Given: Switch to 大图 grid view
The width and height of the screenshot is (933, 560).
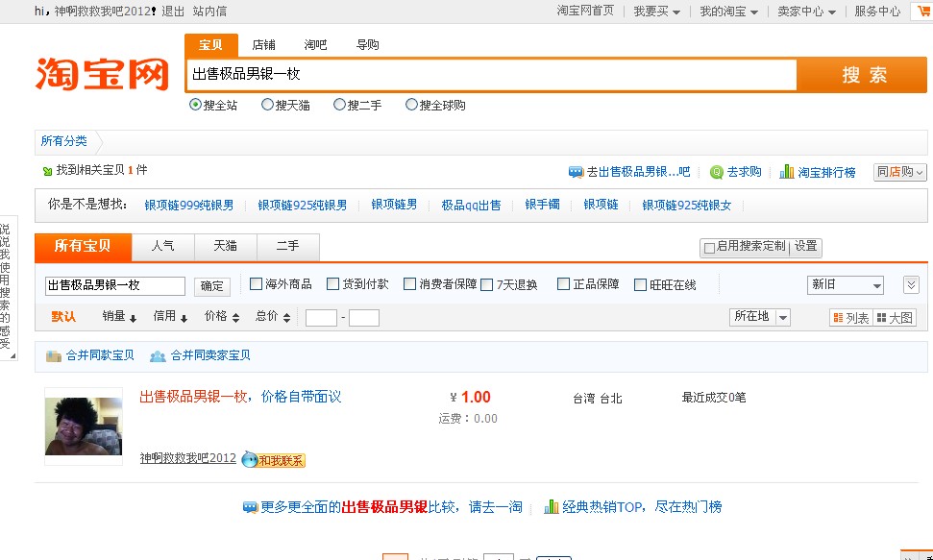Looking at the screenshot, I should click(x=895, y=318).
